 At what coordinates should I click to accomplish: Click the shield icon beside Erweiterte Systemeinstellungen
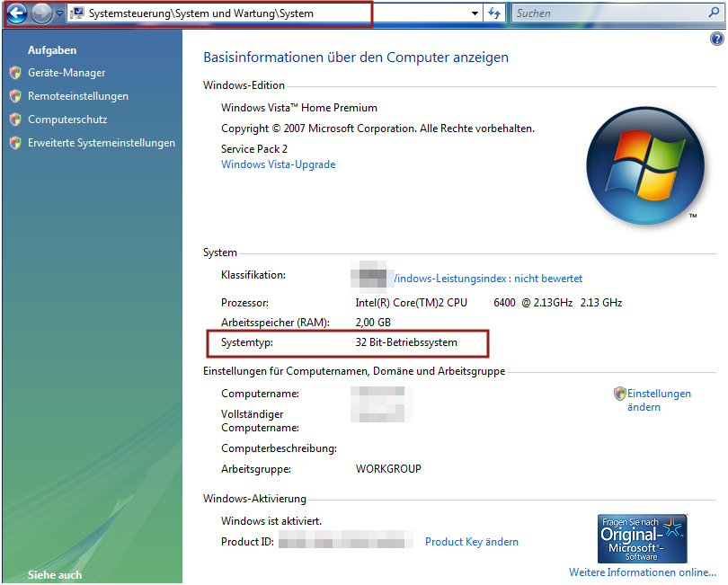tap(15, 143)
